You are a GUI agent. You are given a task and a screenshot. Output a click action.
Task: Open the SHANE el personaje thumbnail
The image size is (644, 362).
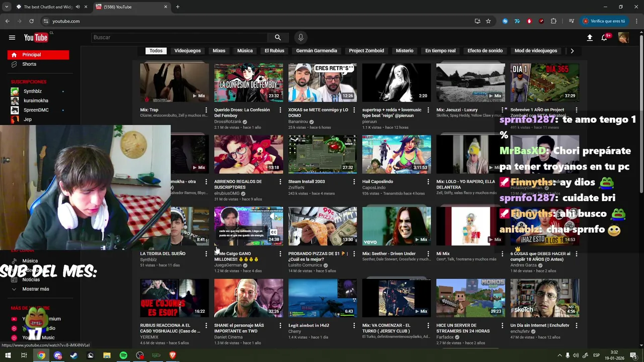[249, 298]
